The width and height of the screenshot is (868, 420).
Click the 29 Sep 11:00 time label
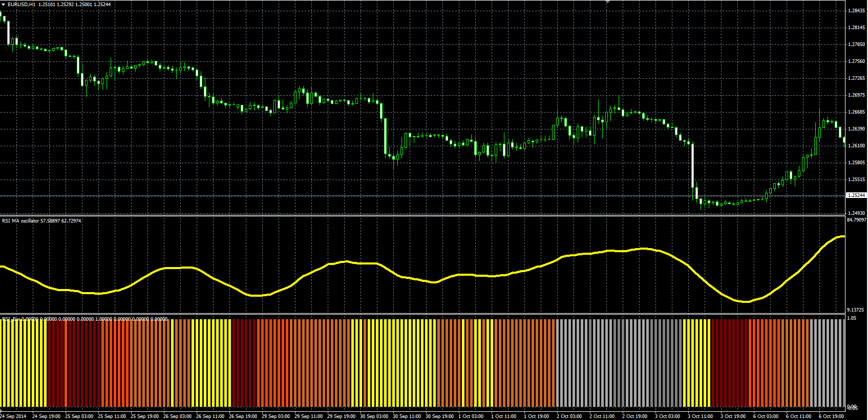(x=309, y=416)
